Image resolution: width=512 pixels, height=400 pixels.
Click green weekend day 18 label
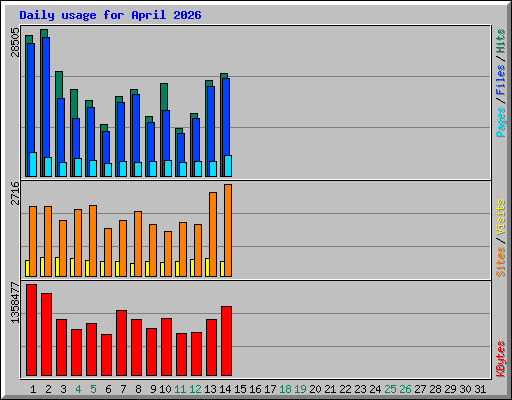(x=285, y=389)
